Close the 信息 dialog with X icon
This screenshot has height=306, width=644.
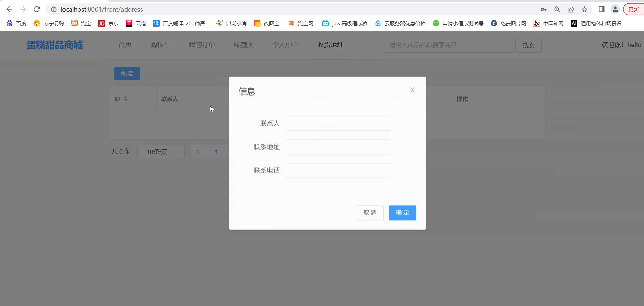pos(412,90)
